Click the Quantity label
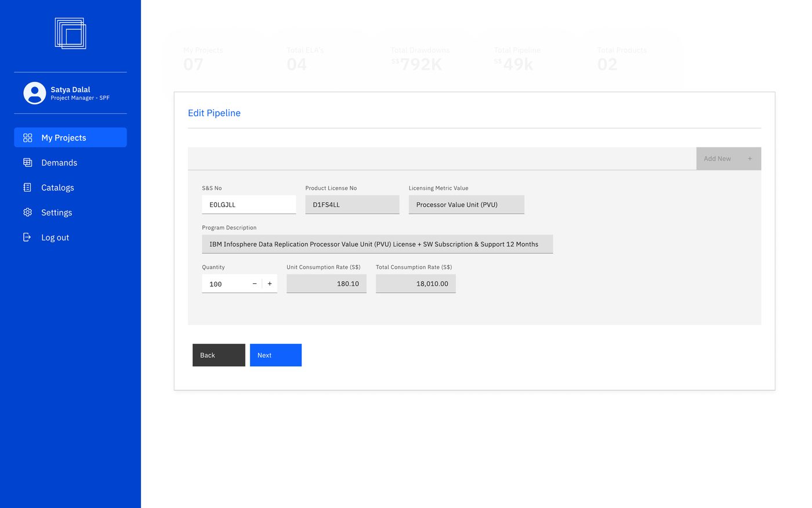The height and width of the screenshot is (508, 812). point(213,267)
